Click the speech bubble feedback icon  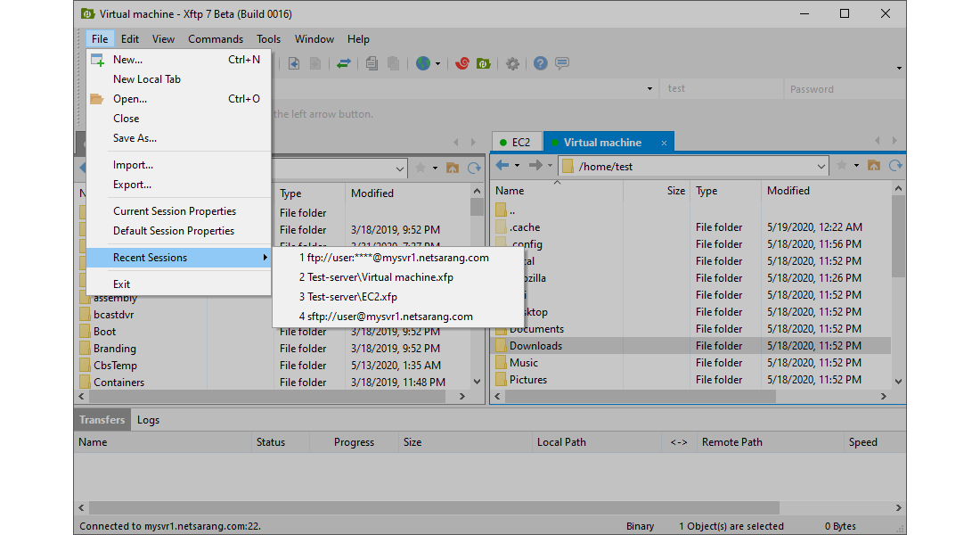(x=562, y=63)
